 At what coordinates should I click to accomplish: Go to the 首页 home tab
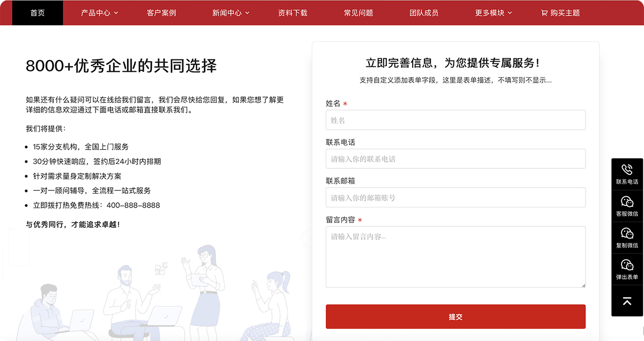pyautogui.click(x=38, y=13)
